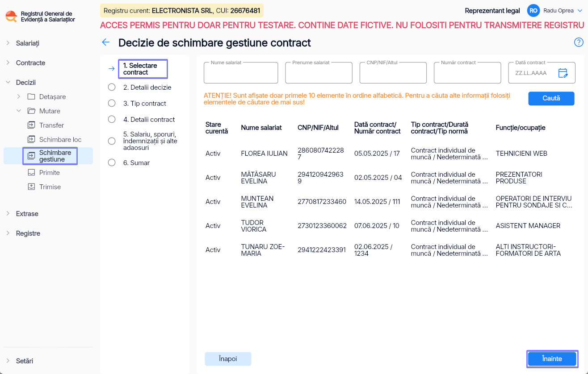The height and width of the screenshot is (374, 588).
Task: Select the TUNARU ZOE-MARIA contract row
Action: tap(390, 250)
